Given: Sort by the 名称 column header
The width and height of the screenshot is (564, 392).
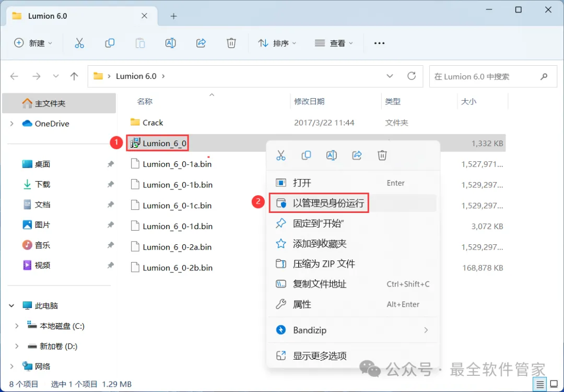Looking at the screenshot, I should coord(145,101).
